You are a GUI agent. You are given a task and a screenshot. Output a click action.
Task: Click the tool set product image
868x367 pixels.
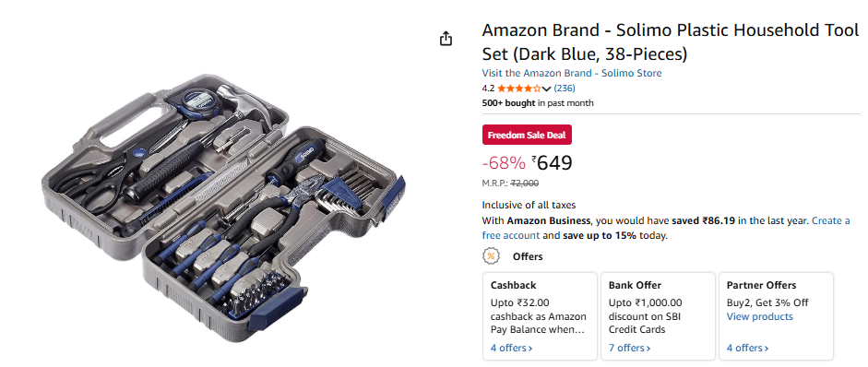click(223, 208)
